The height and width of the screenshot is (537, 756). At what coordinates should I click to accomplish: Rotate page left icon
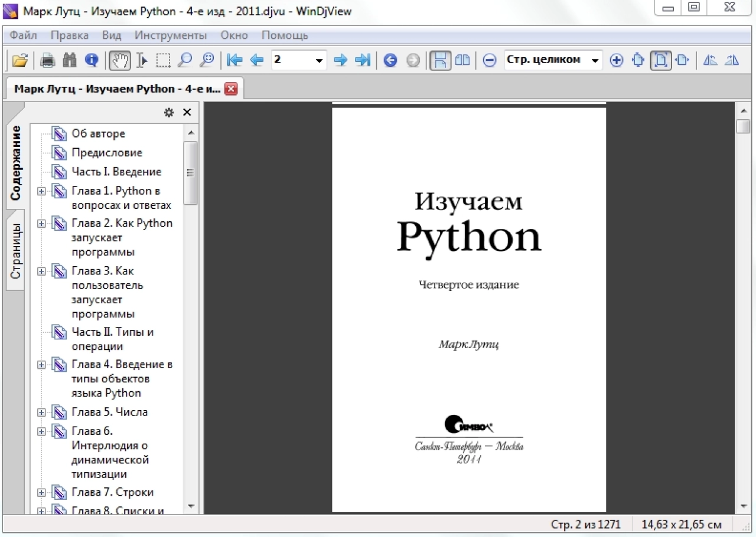point(711,60)
